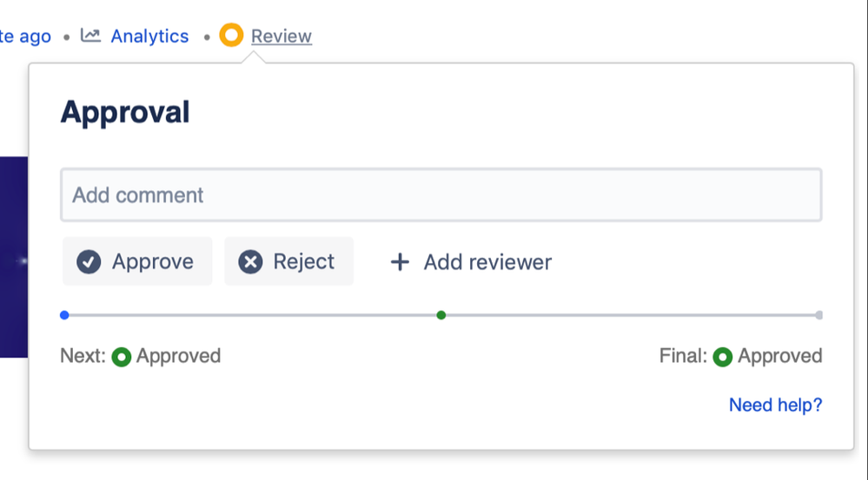
Task: Click the green middle dot on workflow timeline
Action: pos(441,315)
